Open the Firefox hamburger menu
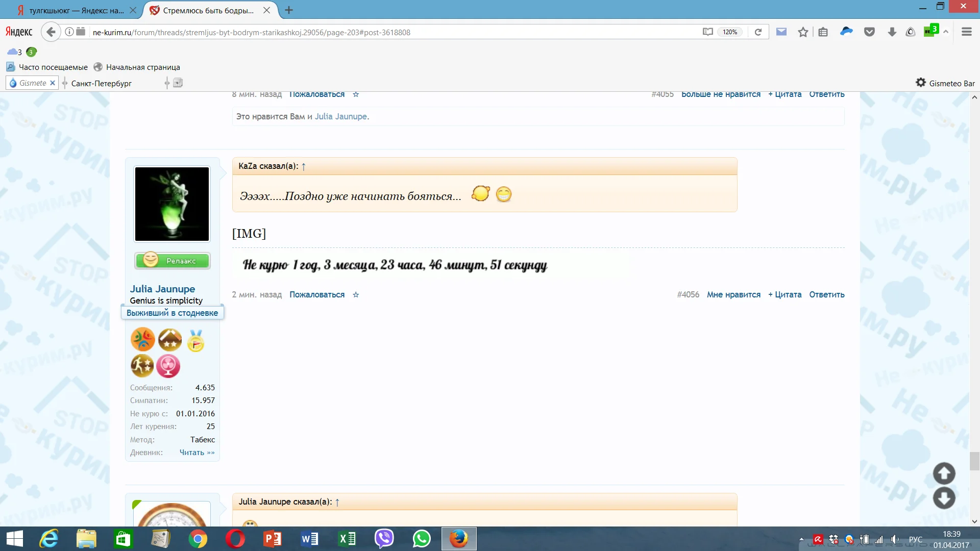The image size is (980, 551). click(966, 32)
